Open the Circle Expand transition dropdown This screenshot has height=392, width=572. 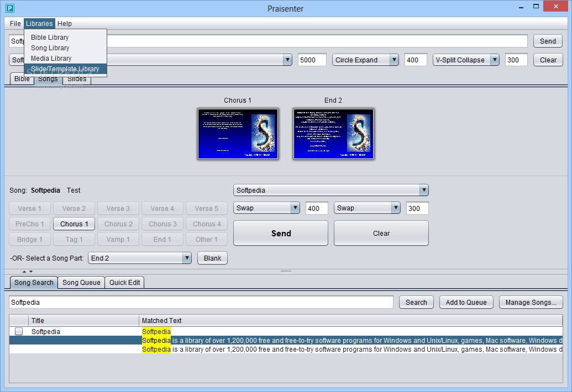(365, 60)
